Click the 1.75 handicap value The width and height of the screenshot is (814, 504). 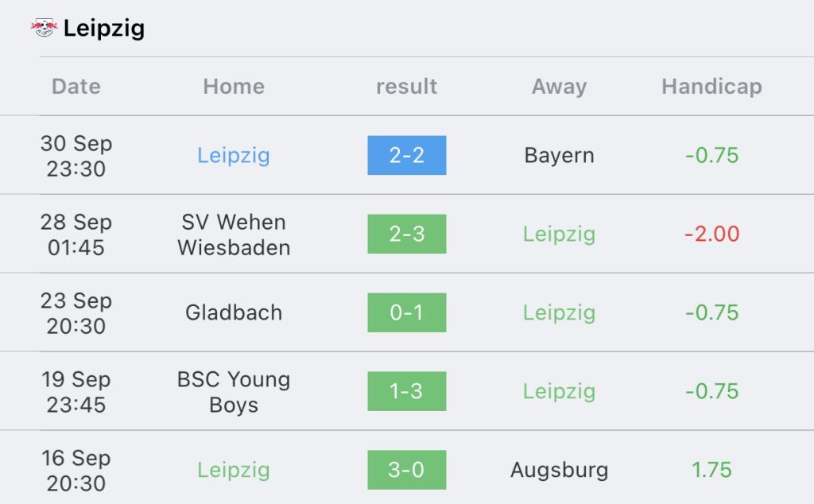click(x=711, y=470)
